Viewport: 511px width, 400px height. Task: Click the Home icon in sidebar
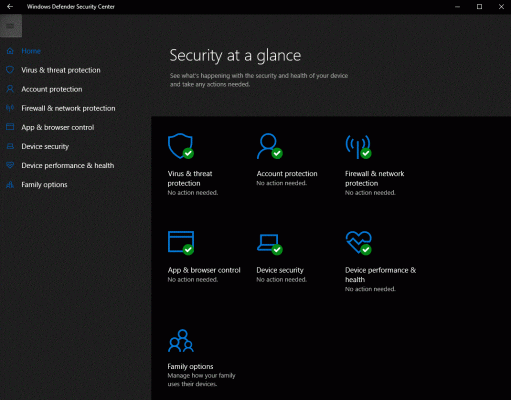point(10,51)
